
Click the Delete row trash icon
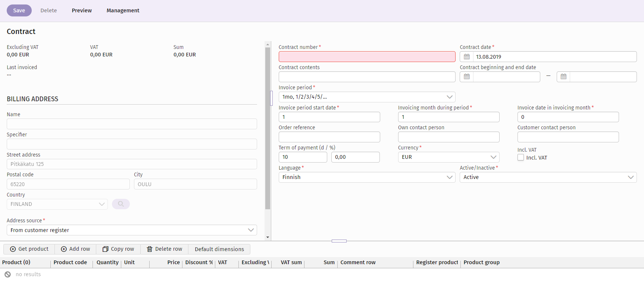(150, 249)
